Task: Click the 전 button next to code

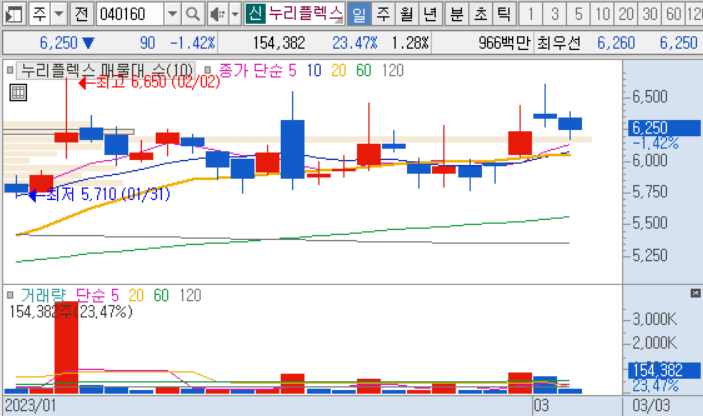Action: pyautogui.click(x=81, y=14)
